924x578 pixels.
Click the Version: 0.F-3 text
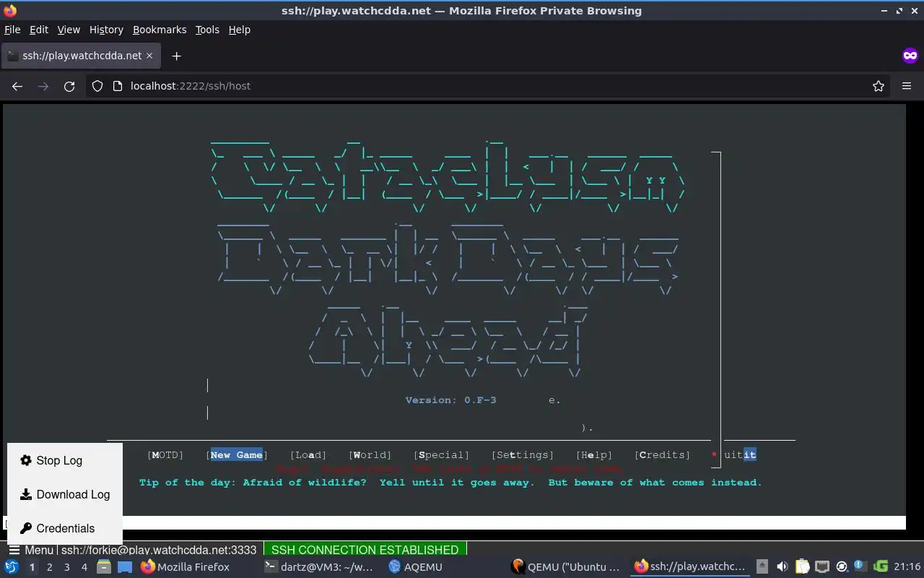coord(450,400)
